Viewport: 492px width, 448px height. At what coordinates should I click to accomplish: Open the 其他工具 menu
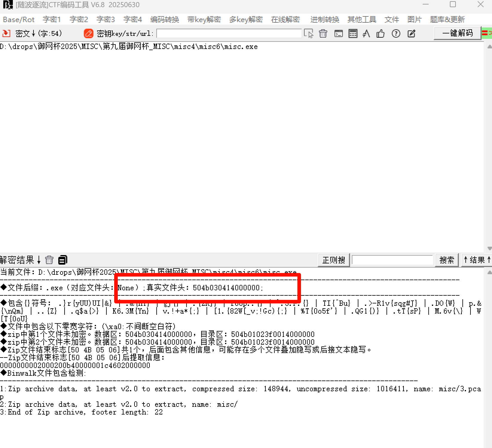click(x=362, y=20)
